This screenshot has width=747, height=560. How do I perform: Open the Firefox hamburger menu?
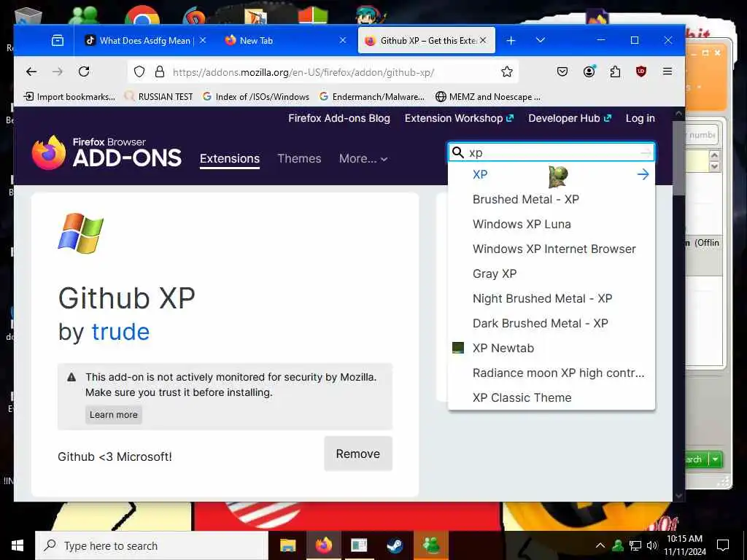point(667,71)
